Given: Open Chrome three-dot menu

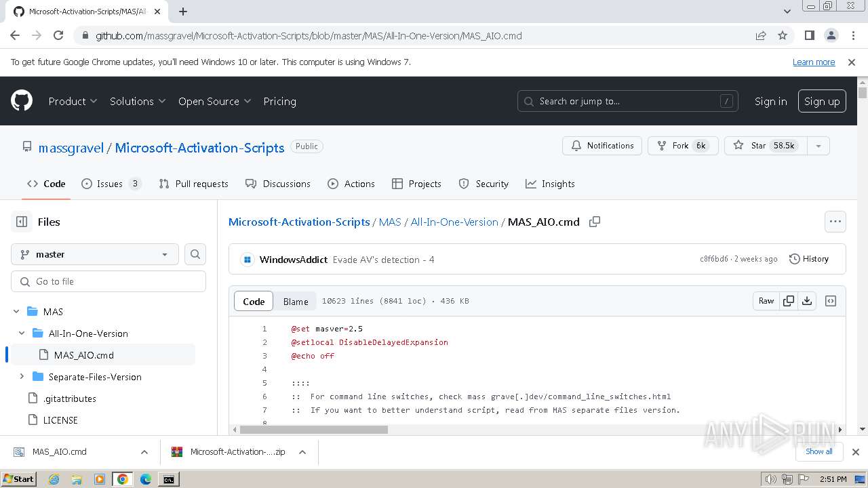Looking at the screenshot, I should coord(852,36).
